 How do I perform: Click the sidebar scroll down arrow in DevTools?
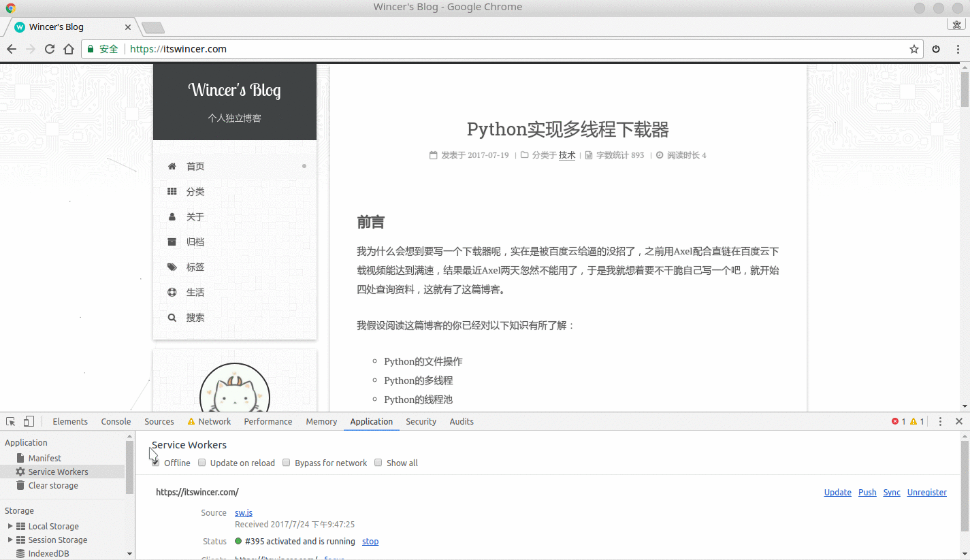coord(130,554)
